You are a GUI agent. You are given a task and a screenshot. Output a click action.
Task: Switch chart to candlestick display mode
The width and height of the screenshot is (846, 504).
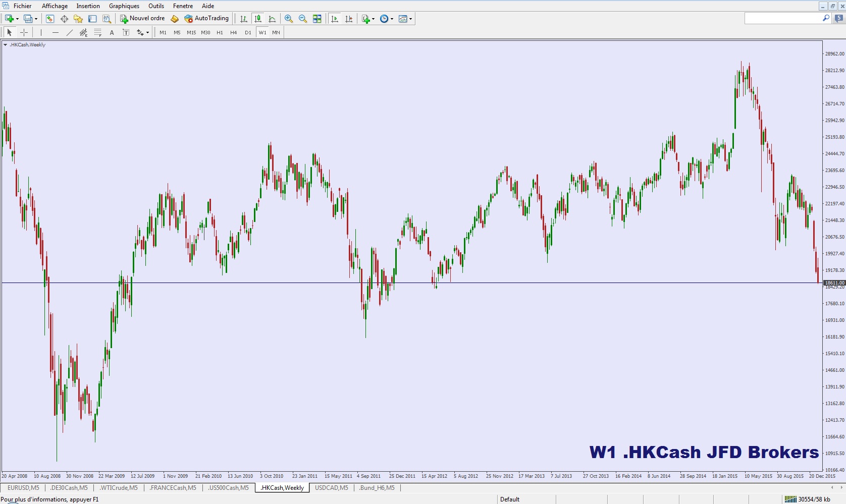tap(258, 19)
